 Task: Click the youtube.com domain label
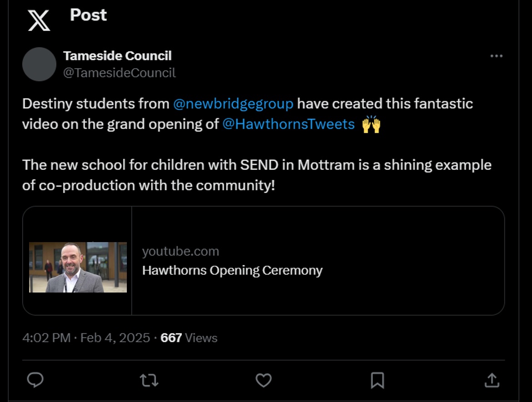click(181, 251)
